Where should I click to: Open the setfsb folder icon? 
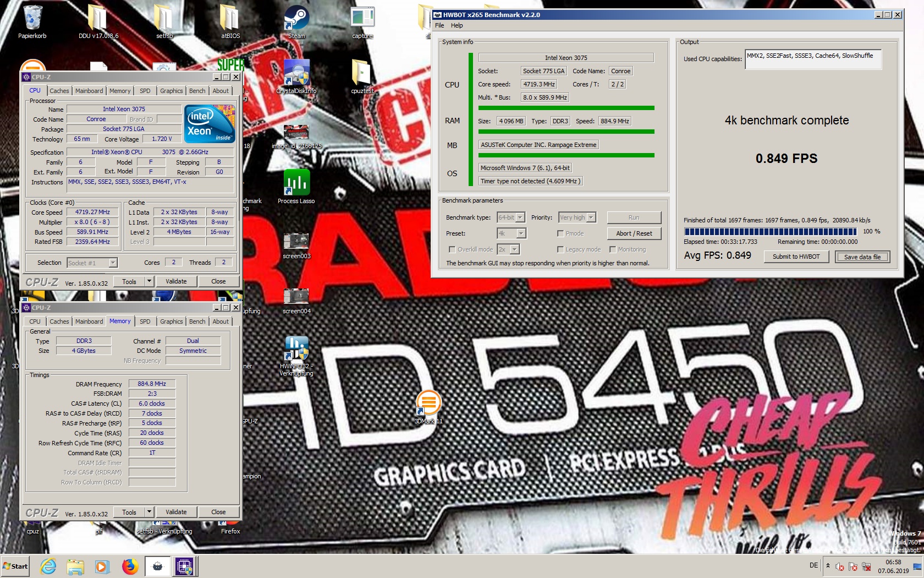[164, 21]
